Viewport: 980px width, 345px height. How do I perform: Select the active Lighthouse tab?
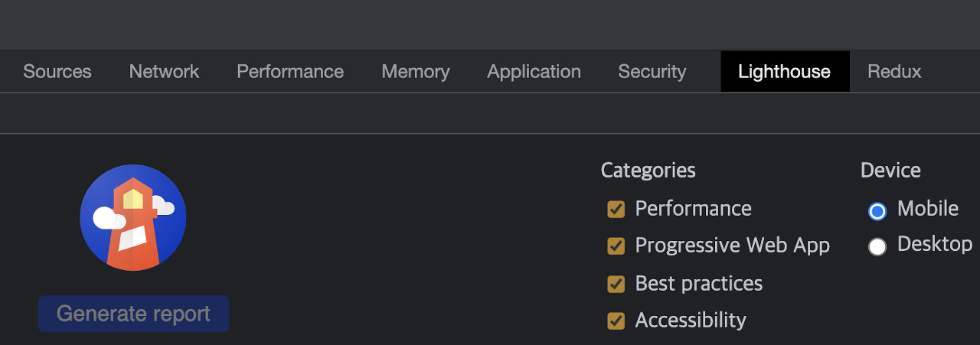[784, 72]
